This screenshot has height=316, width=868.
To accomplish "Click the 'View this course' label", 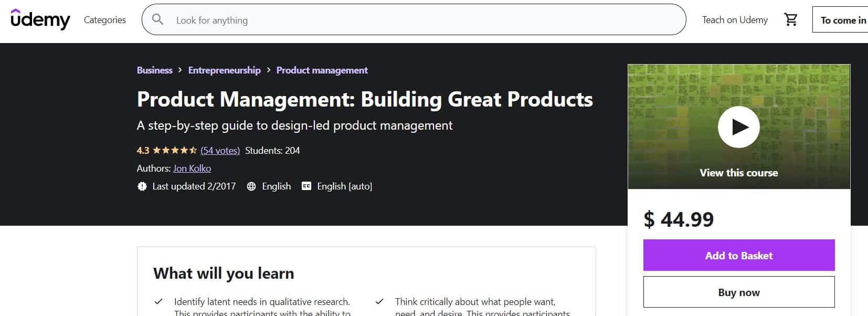I will coord(739,173).
